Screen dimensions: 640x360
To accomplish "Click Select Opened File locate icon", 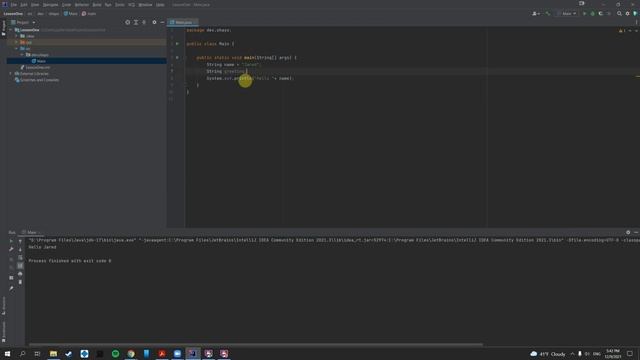I will pos(127,22).
